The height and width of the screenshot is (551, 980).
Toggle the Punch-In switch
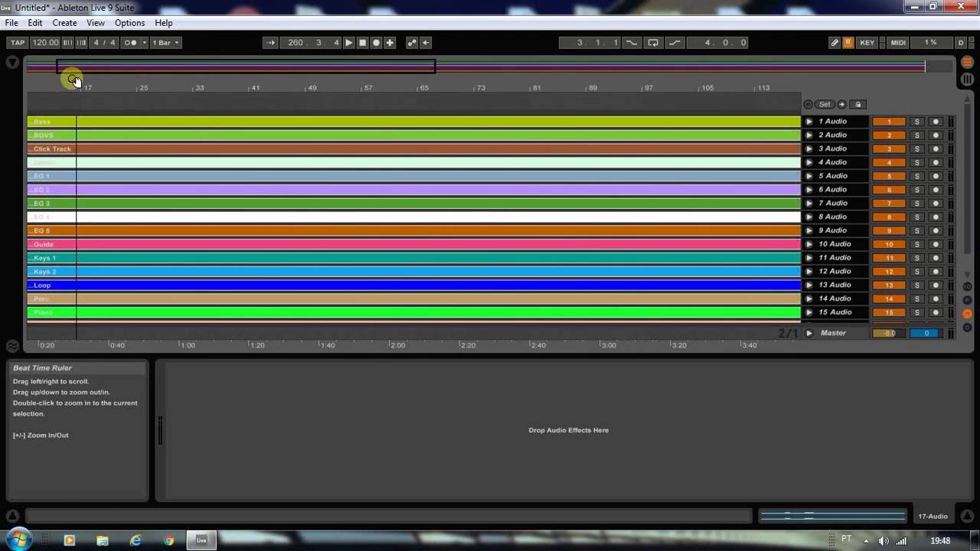[632, 43]
